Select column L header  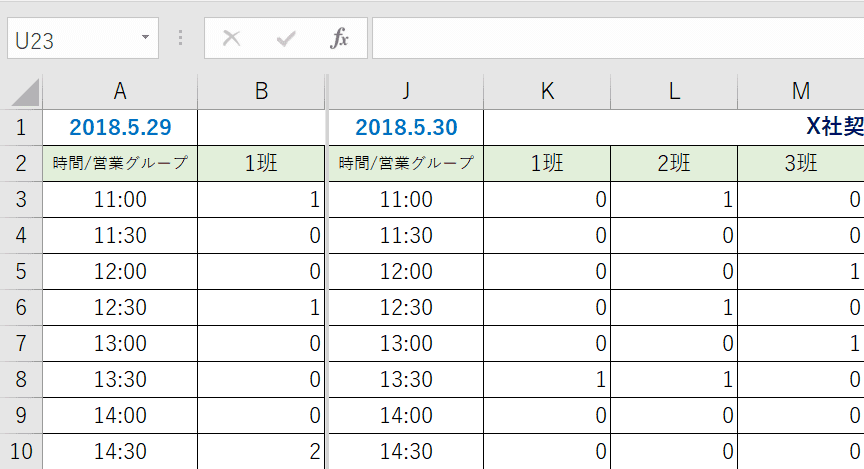tap(674, 91)
